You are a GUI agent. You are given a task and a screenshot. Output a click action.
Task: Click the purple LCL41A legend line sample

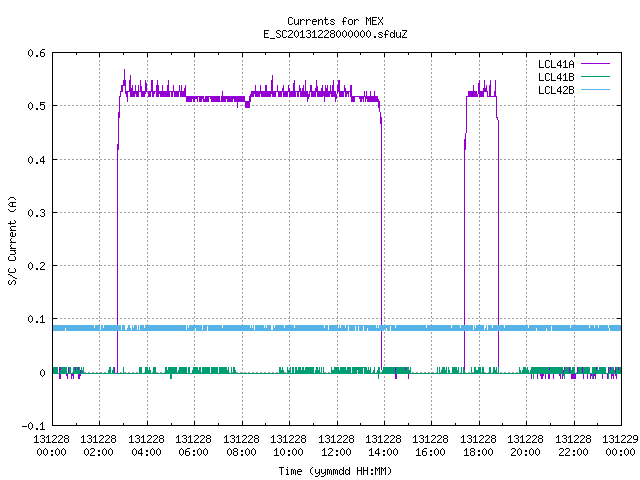(x=595, y=64)
